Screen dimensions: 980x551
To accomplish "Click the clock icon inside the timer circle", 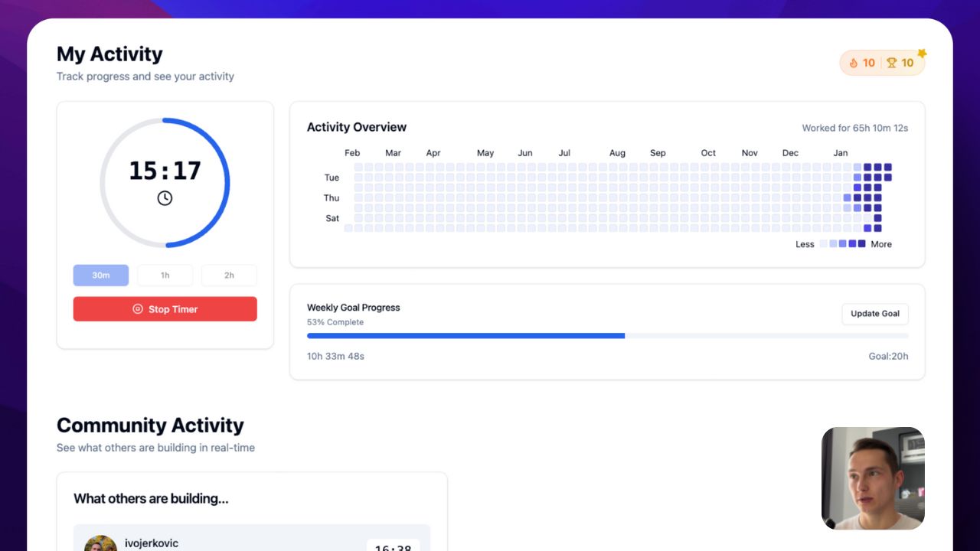I will pyautogui.click(x=164, y=197).
